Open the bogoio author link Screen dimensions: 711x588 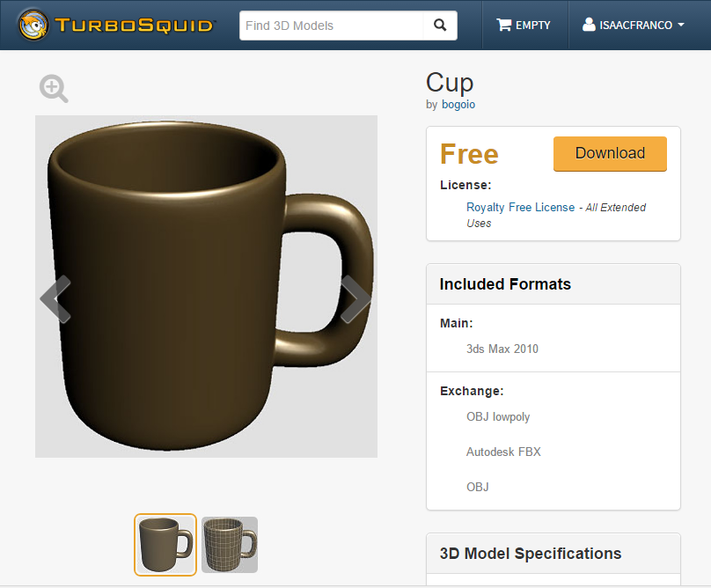[458, 105]
